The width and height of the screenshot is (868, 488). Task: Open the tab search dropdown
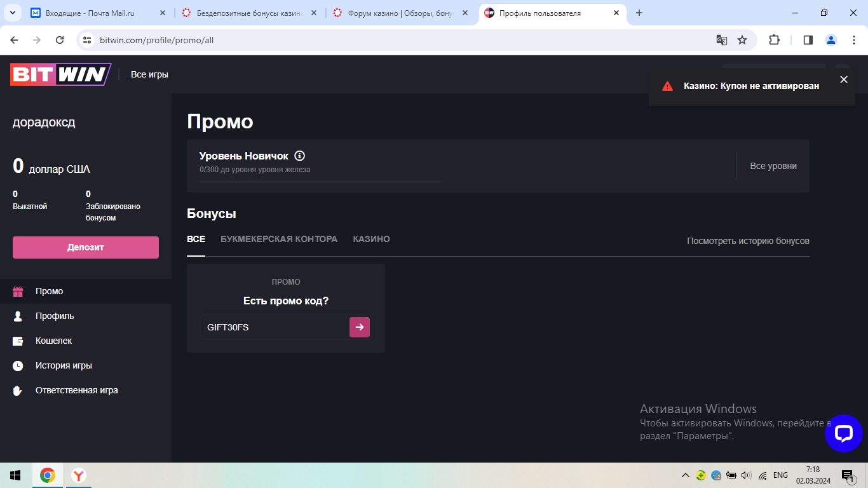(x=14, y=13)
